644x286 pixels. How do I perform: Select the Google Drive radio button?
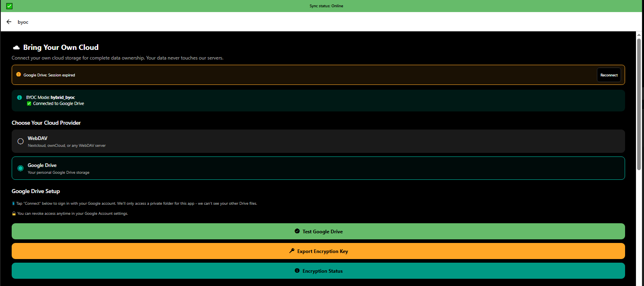tap(21, 168)
